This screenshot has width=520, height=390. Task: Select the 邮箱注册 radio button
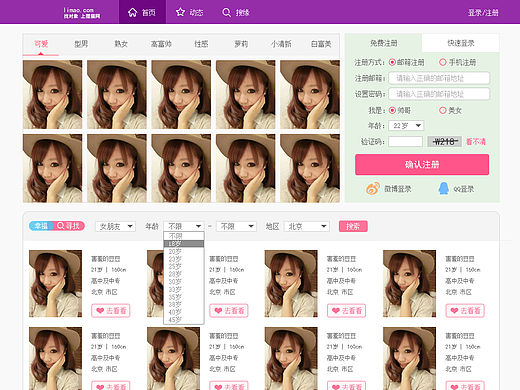(x=392, y=62)
